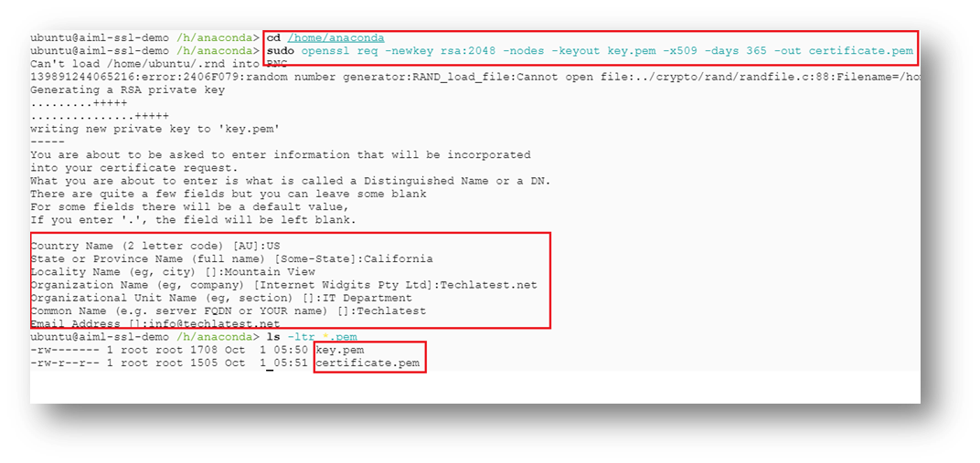This screenshot has width=980, height=463.
Task: Click the first ubuntu@aiml-ssl-demo prompt
Action: 100,38
